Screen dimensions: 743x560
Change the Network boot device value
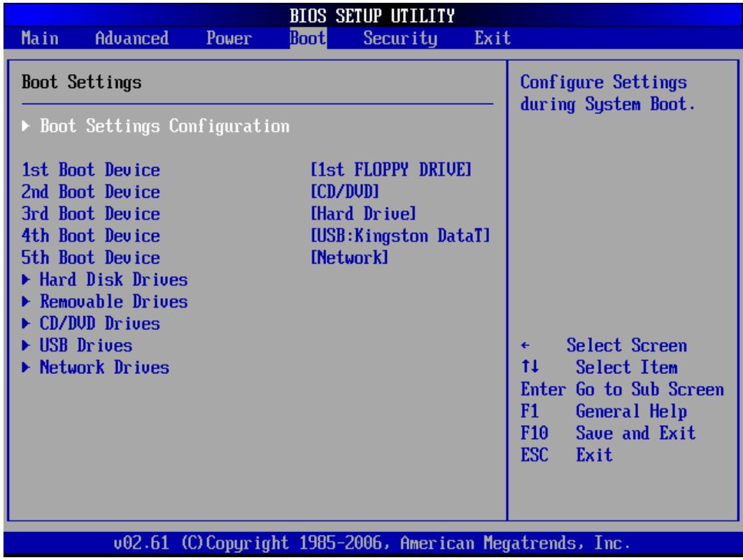click(350, 257)
